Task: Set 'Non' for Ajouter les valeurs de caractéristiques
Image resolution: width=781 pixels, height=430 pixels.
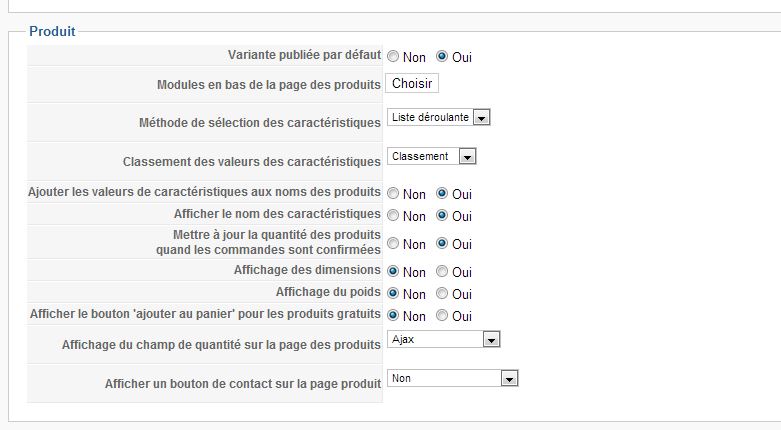Action: [x=393, y=193]
